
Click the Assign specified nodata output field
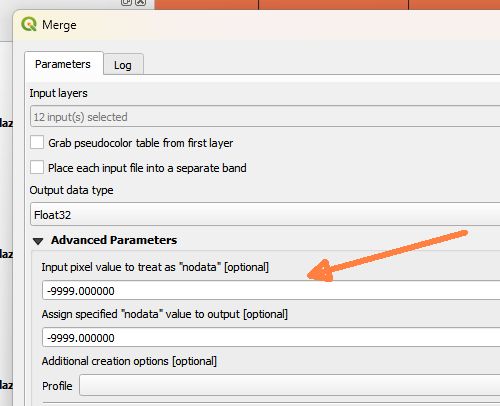(271, 338)
